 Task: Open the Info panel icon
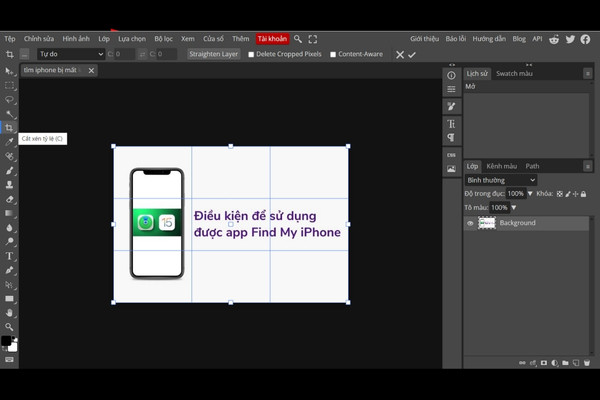(452, 75)
